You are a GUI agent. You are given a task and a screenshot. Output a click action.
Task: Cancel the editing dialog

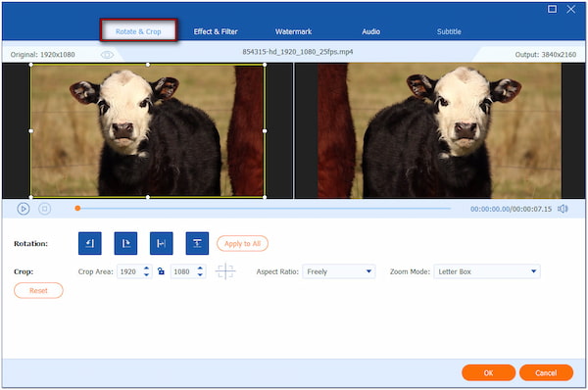(546, 372)
